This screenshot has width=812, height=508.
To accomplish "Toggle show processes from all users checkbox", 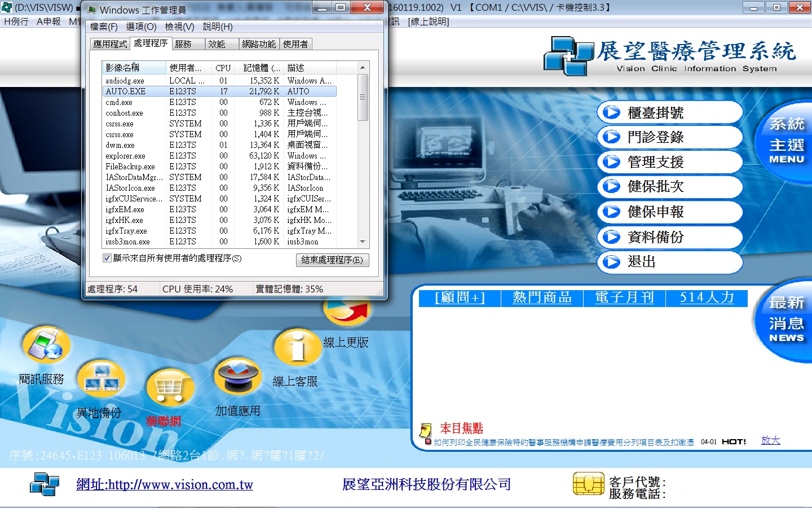I will point(107,258).
